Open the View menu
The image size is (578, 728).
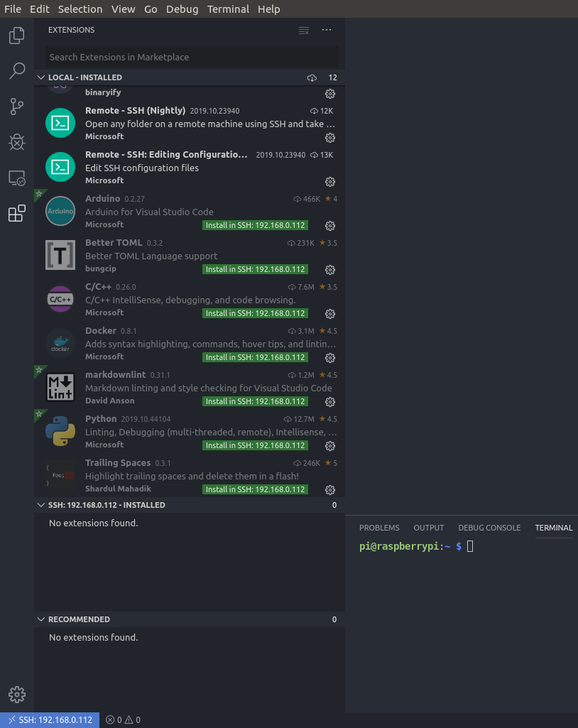point(123,9)
